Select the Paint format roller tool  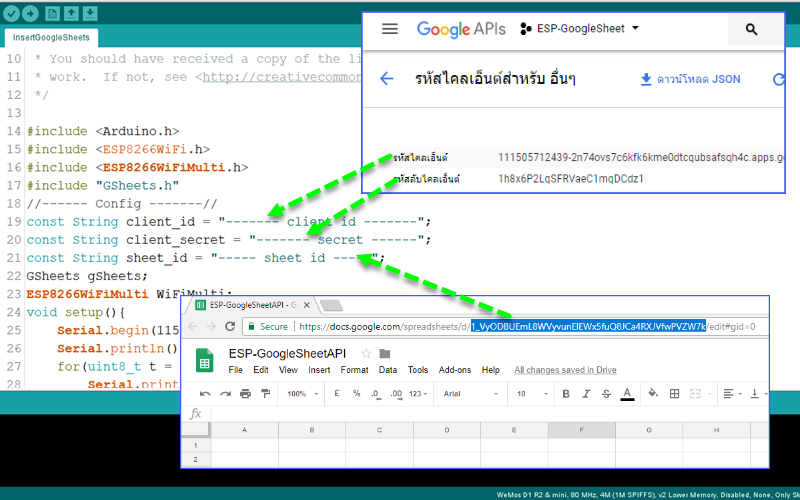coord(265,393)
